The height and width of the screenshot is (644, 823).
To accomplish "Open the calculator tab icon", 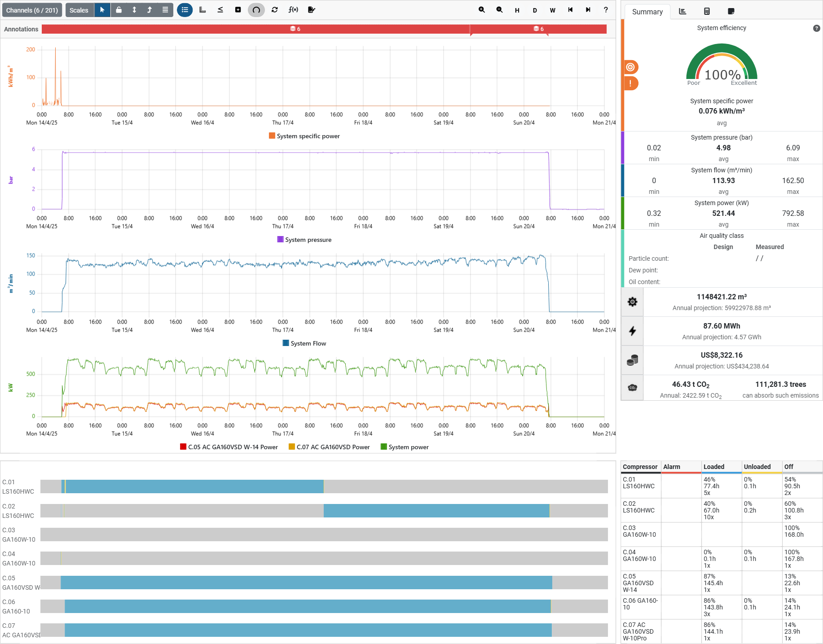I will click(x=707, y=12).
